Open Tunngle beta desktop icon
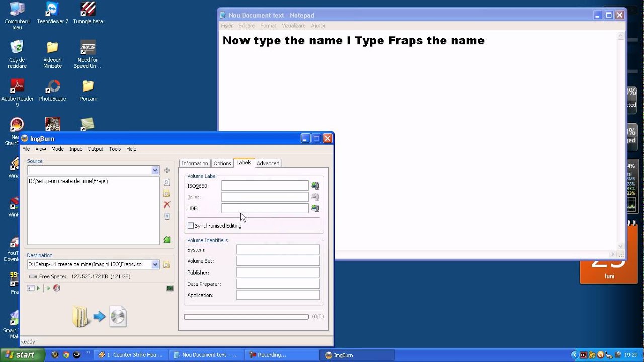 click(88, 13)
